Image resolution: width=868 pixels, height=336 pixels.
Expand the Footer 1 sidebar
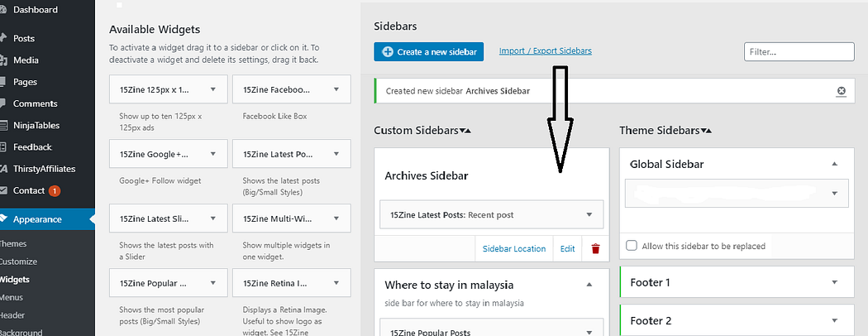click(835, 282)
